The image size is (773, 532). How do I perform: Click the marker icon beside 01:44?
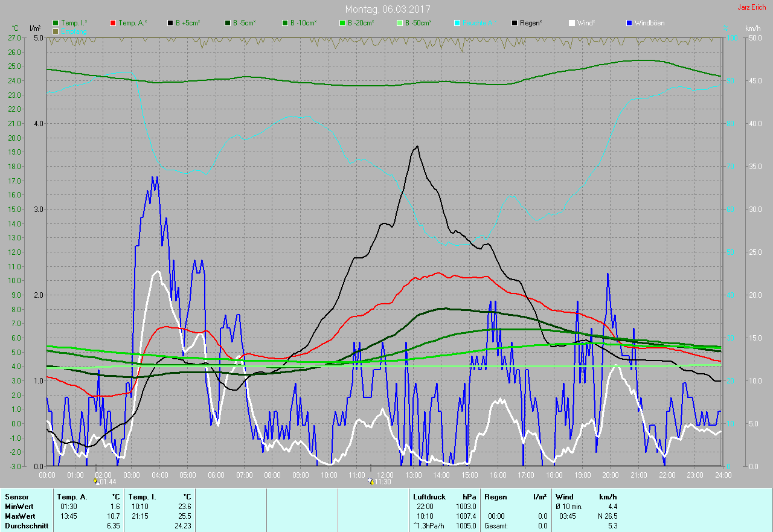(x=96, y=481)
